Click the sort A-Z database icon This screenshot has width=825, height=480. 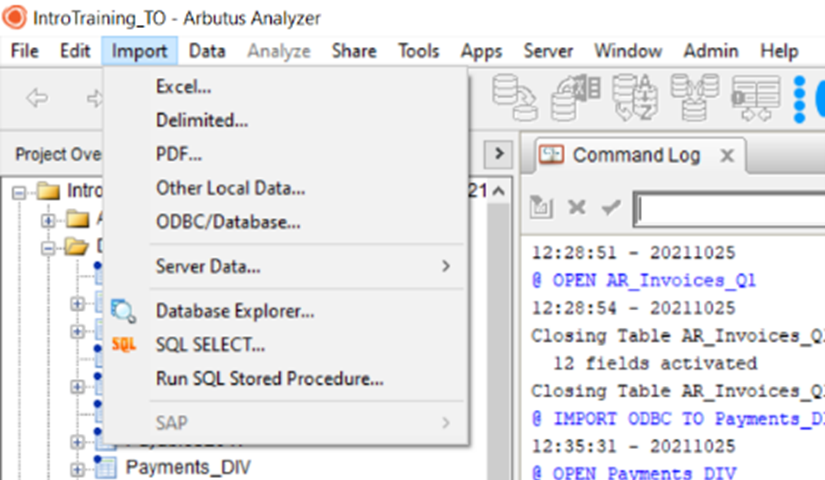pyautogui.click(x=635, y=98)
